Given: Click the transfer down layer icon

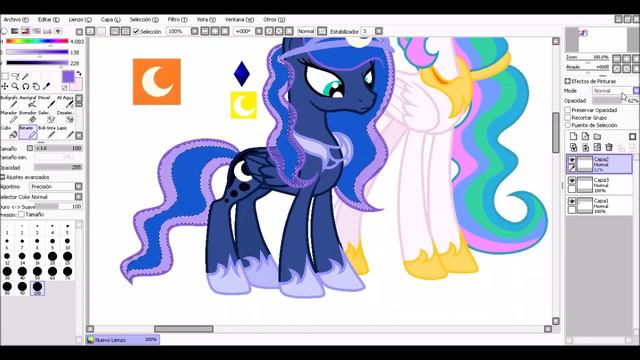Looking at the screenshot, I should point(573,147).
